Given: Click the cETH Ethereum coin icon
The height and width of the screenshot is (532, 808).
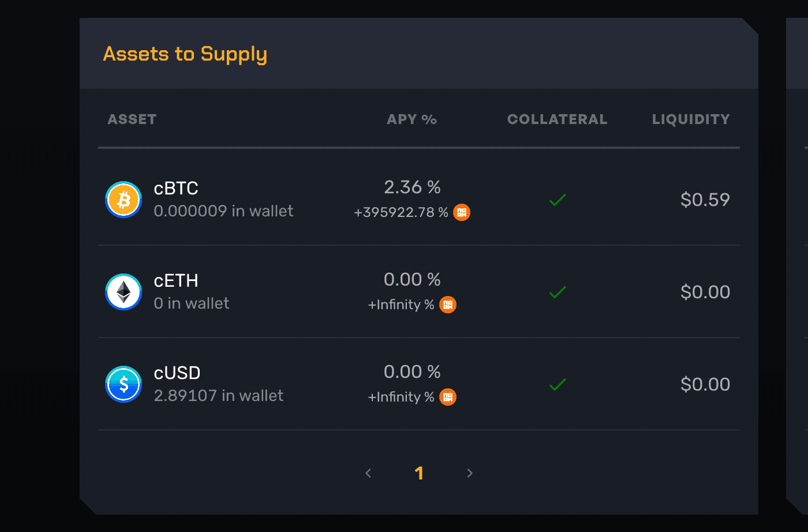Looking at the screenshot, I should [123, 291].
